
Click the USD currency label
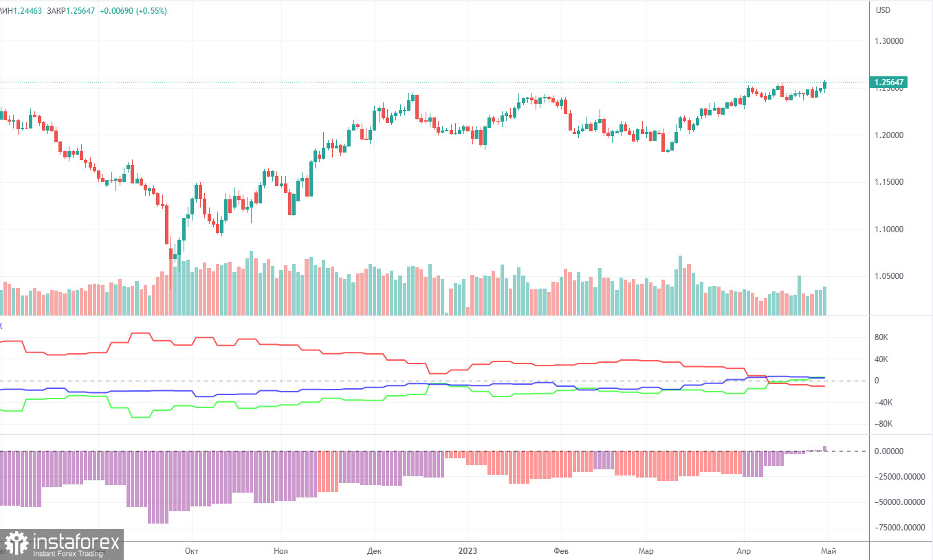[x=883, y=10]
